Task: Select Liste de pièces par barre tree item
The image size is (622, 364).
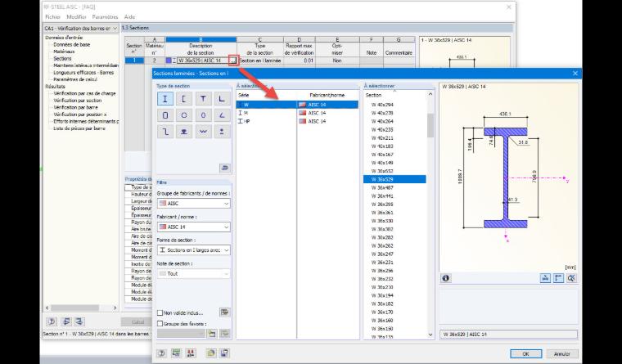Action: [x=79, y=128]
